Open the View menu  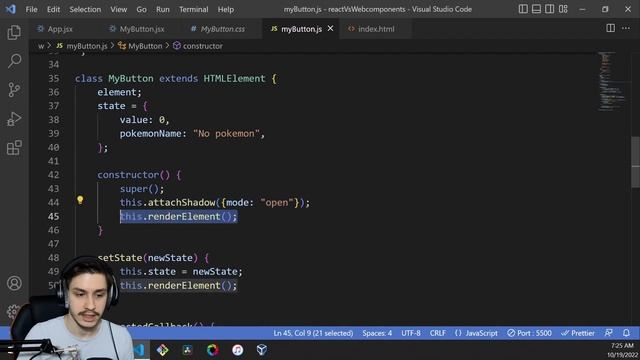[x=118, y=9]
